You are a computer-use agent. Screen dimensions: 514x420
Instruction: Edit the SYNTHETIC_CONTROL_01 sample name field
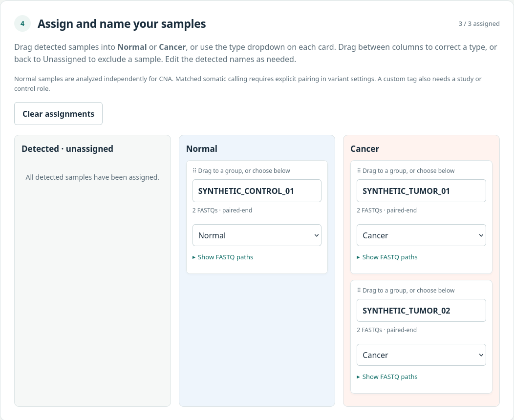[x=257, y=190]
